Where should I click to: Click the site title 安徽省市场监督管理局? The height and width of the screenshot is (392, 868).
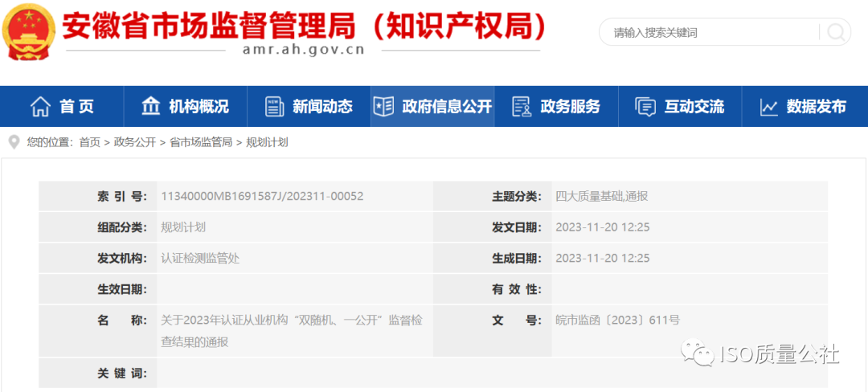click(211, 25)
